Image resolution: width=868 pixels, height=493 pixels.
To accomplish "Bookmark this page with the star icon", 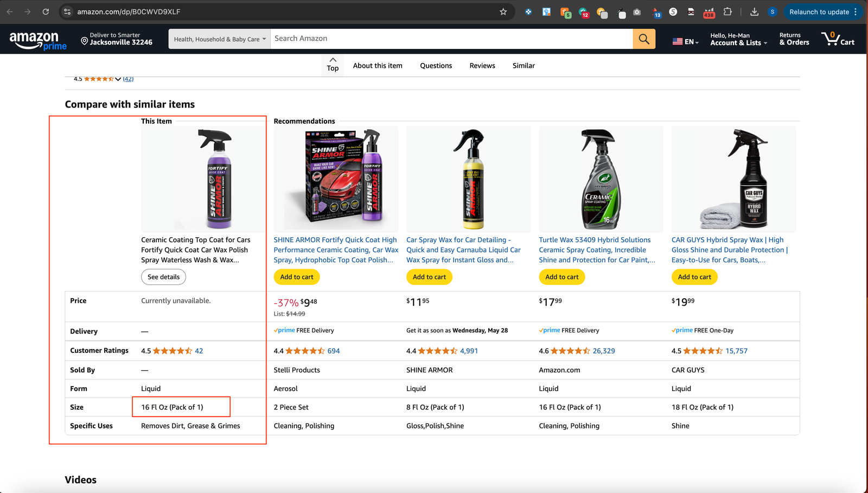I will coord(503,11).
